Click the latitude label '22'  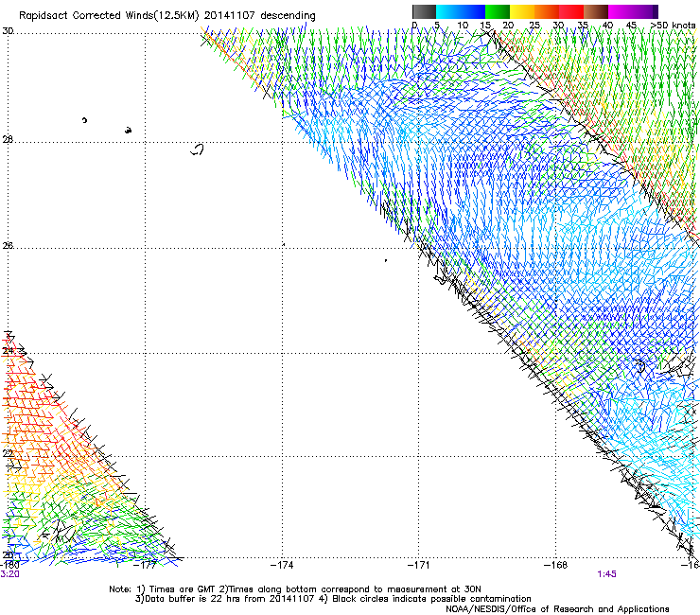pos(8,453)
